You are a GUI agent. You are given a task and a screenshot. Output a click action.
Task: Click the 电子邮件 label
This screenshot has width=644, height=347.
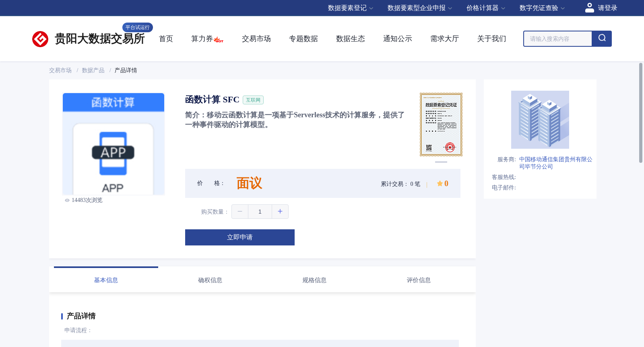[504, 188]
